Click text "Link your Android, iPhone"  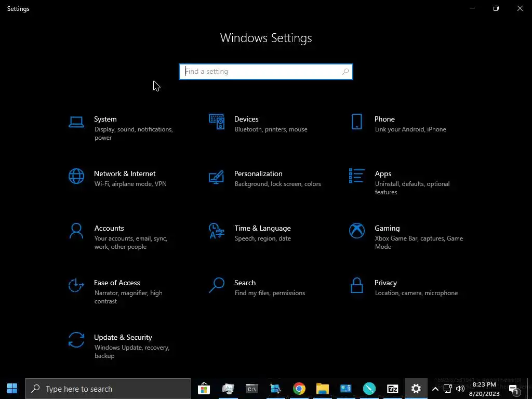click(x=410, y=129)
